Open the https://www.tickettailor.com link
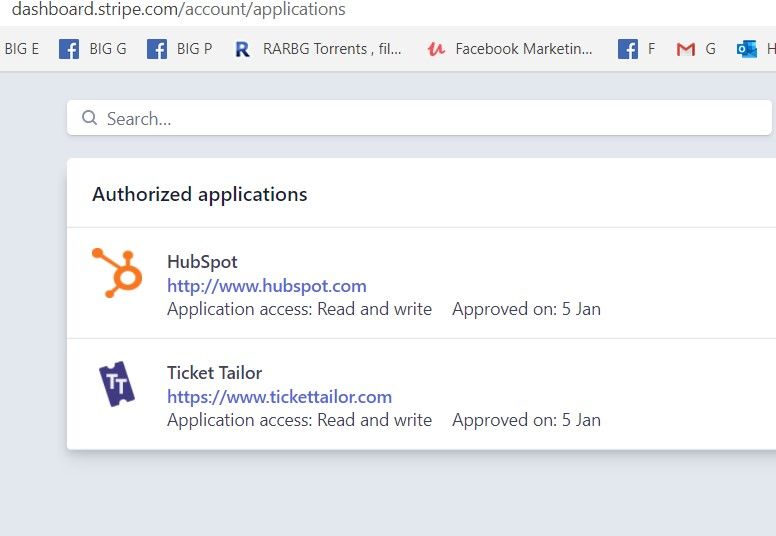Image resolution: width=776 pixels, height=536 pixels. point(280,396)
